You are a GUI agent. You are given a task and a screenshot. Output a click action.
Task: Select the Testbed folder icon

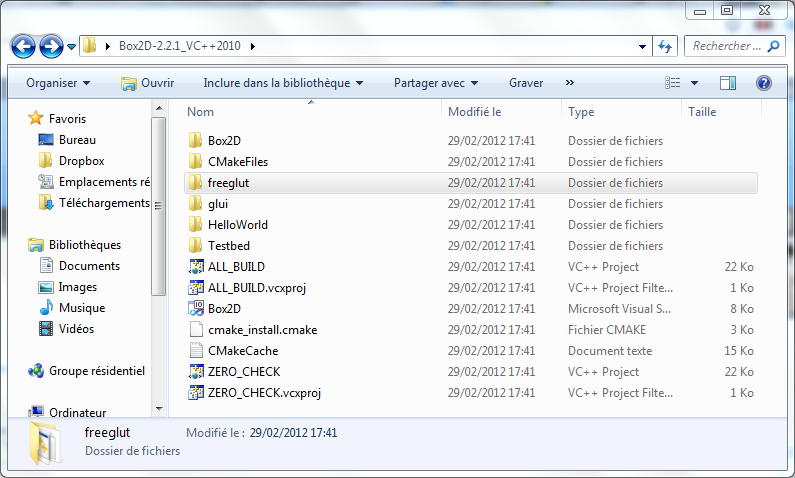click(x=196, y=246)
